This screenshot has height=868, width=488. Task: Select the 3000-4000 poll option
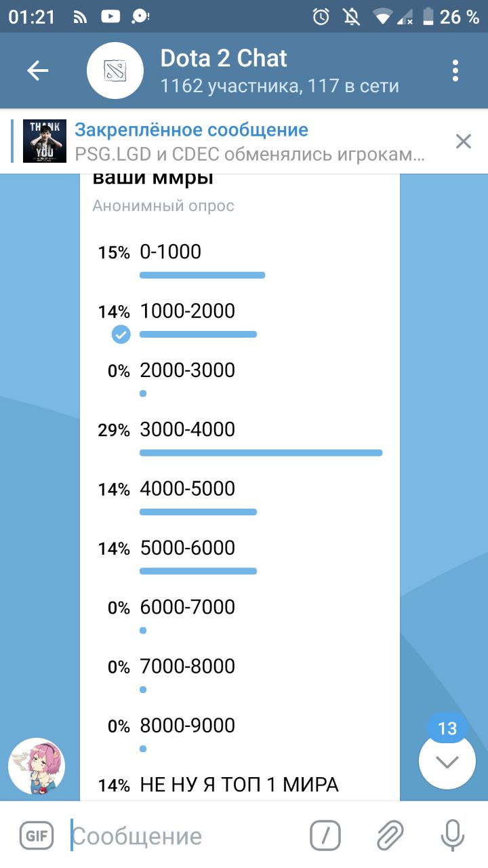click(188, 430)
